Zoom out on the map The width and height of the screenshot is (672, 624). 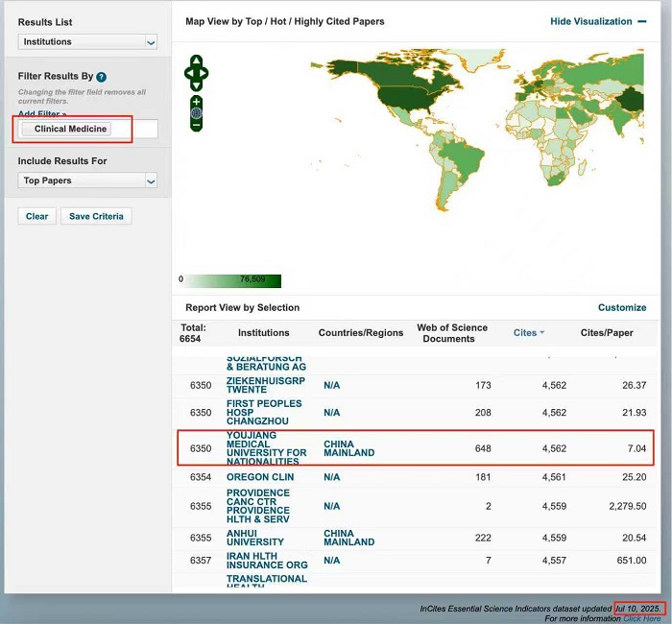pos(196,125)
